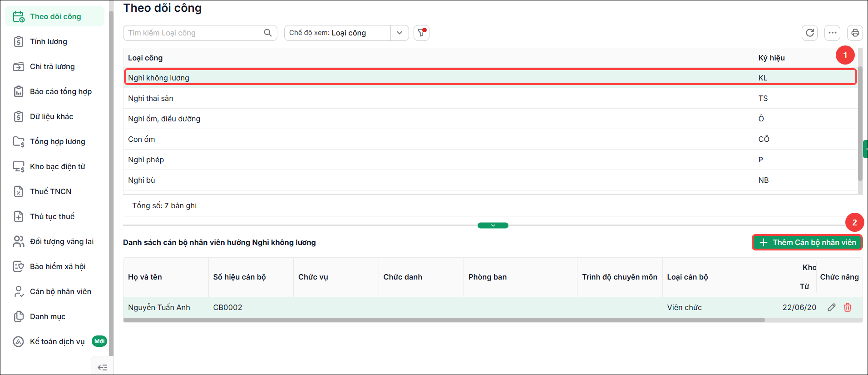Click the Mới badge beside Kế toán dịch vụ
Screen dimensions: 868x375
pos(99,341)
